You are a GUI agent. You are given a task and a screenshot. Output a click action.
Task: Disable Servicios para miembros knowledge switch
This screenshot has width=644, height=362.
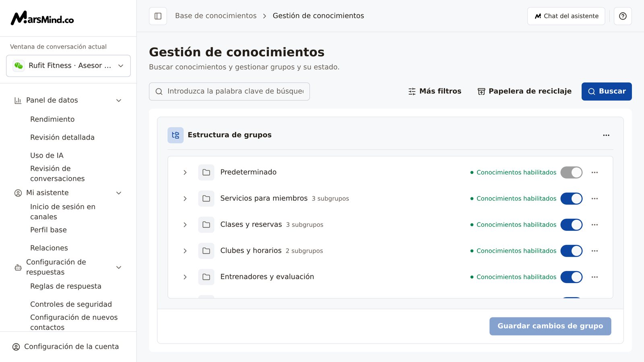point(572,199)
